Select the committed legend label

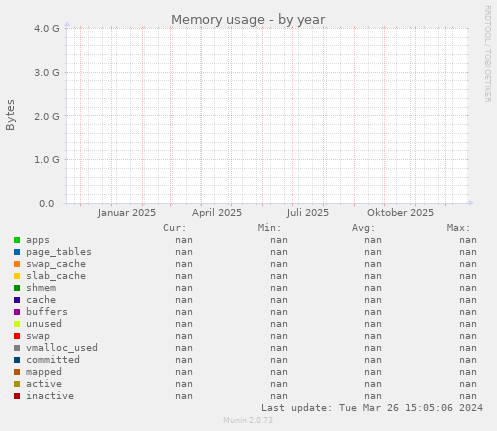coord(53,360)
